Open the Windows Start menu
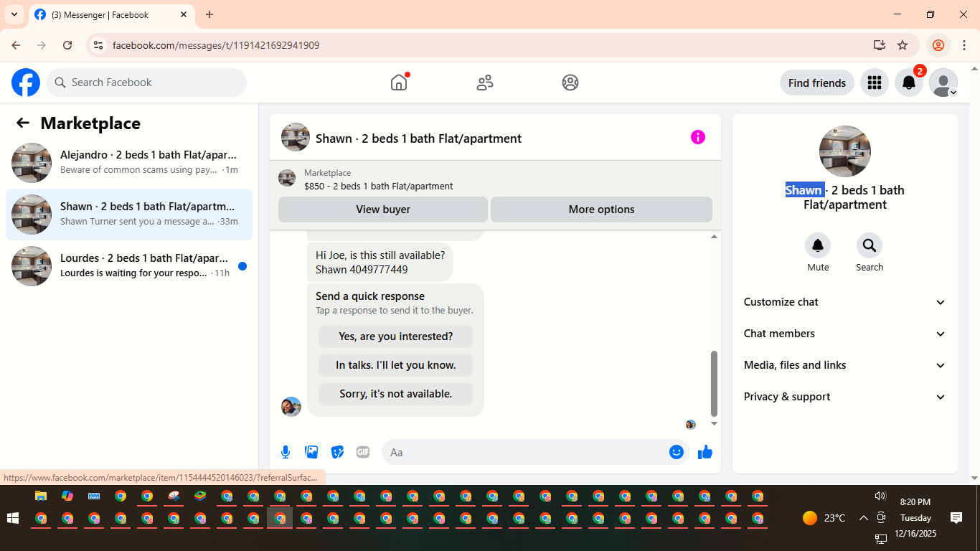The width and height of the screenshot is (980, 551). click(x=13, y=518)
